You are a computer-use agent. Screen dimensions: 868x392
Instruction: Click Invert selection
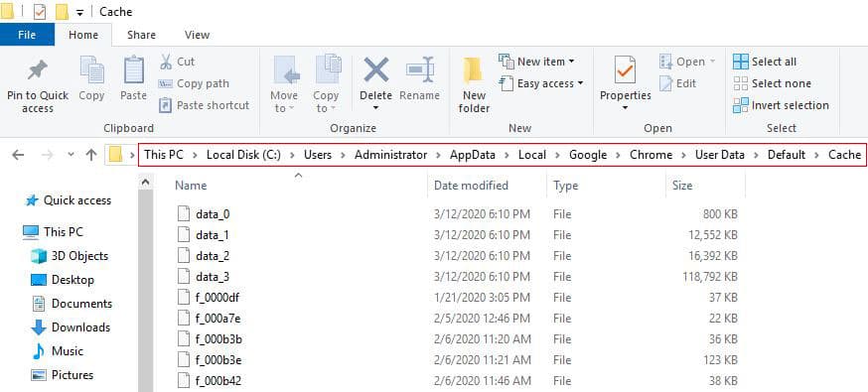pyautogui.click(x=781, y=105)
